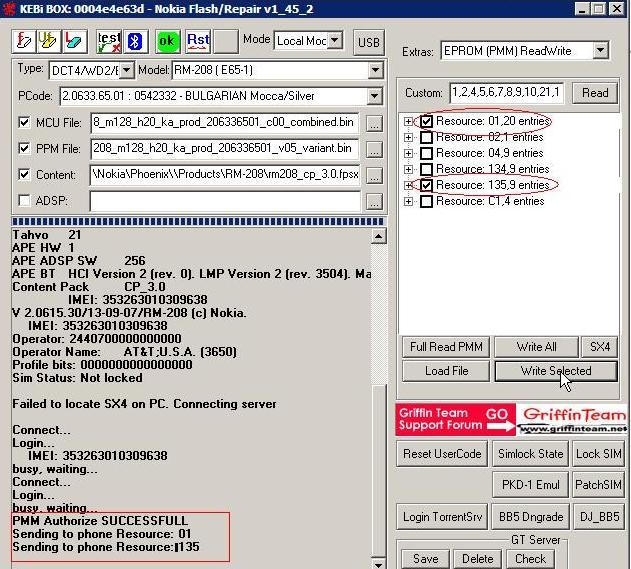Click the test toolbar icon
The image size is (631, 569).
[x=109, y=41]
